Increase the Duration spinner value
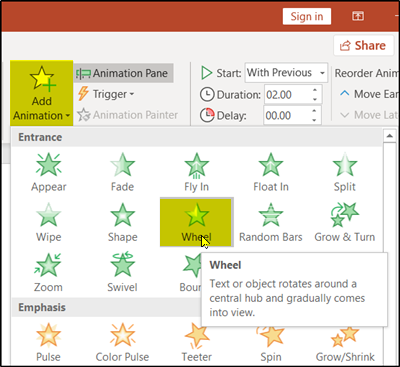 [315, 90]
